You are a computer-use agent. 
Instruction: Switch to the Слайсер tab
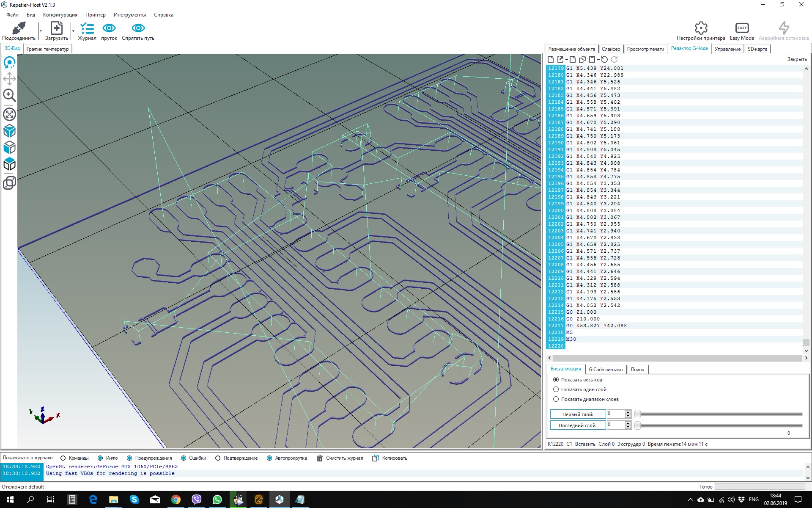click(611, 49)
